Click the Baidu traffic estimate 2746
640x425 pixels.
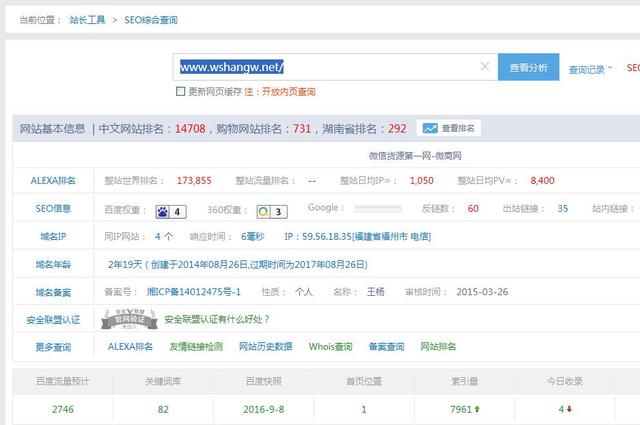(x=63, y=409)
